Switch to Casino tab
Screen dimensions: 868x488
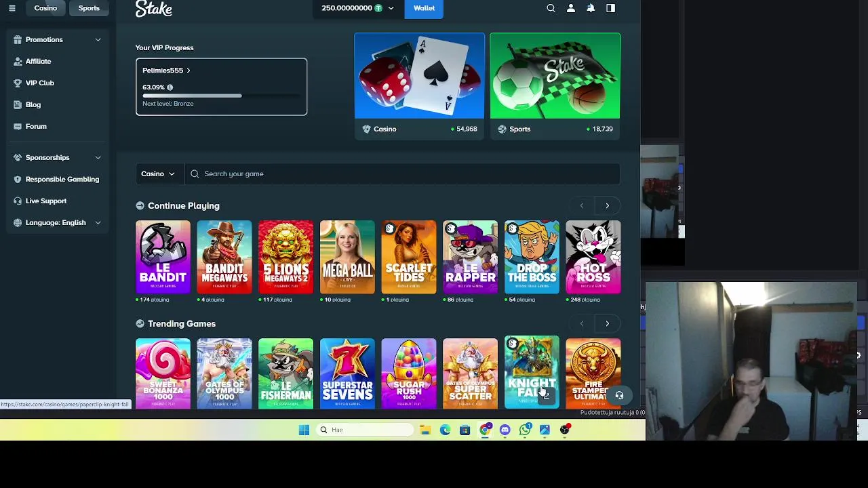tap(45, 8)
